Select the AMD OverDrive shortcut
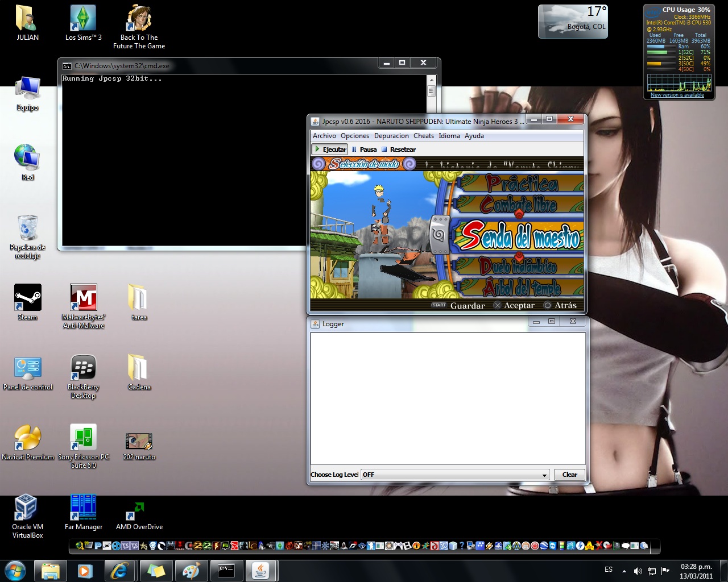The width and height of the screenshot is (728, 582). 139,515
